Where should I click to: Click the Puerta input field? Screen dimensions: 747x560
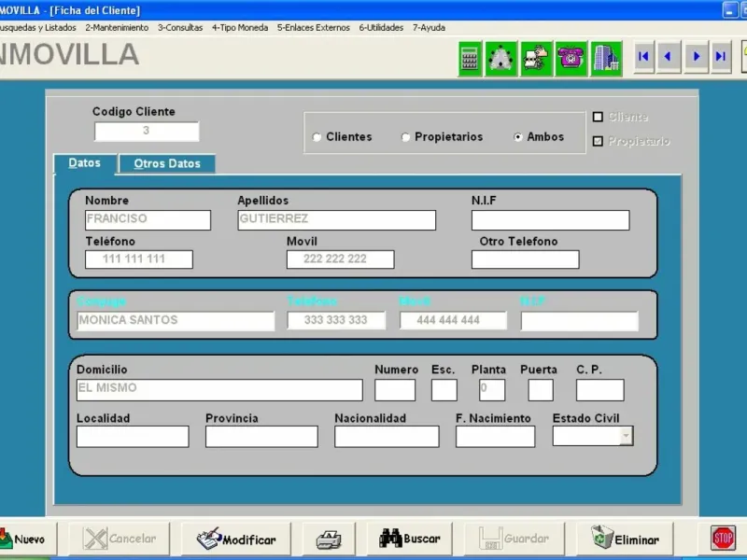pyautogui.click(x=541, y=390)
